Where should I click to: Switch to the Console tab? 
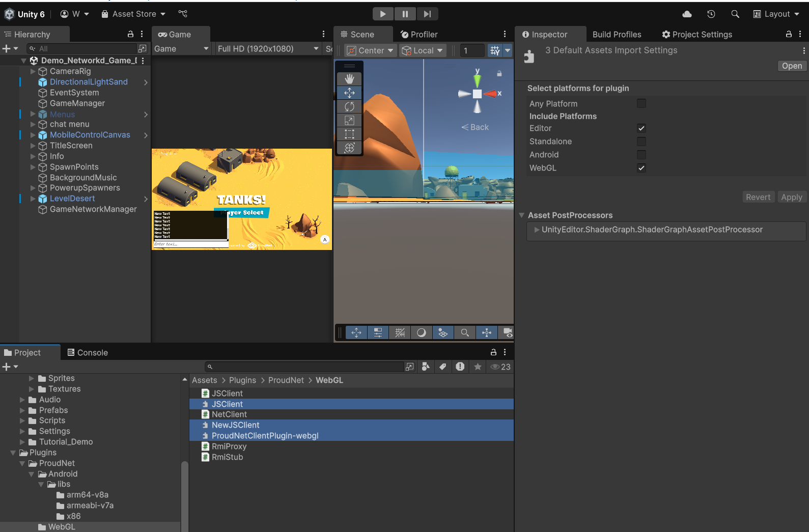(x=87, y=352)
